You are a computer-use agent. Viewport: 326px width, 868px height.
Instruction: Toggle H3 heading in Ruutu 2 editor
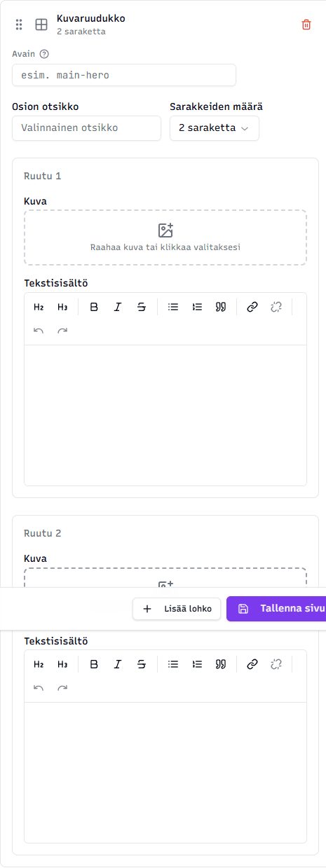[x=62, y=664]
